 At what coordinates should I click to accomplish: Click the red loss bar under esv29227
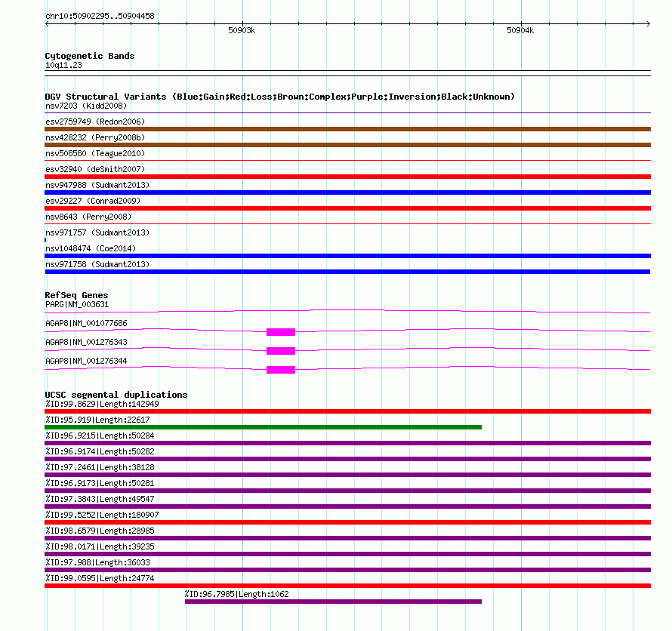pos(347,208)
